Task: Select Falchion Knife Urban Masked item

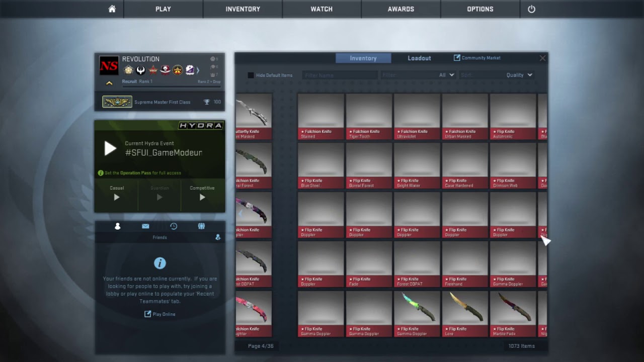Action: pyautogui.click(x=465, y=116)
